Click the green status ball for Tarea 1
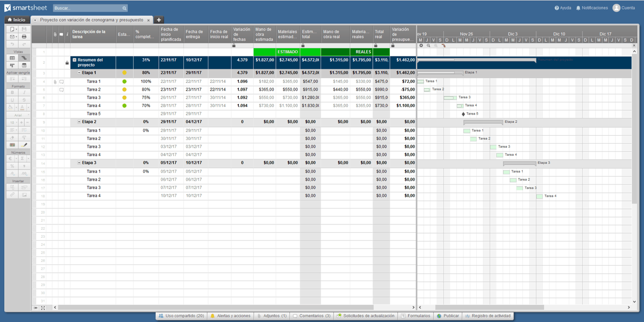Screen dimensions: 644x322 tap(124, 81)
